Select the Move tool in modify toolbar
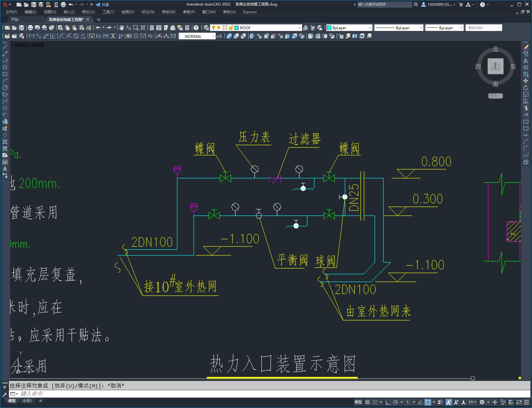Viewport: 532px width, 408px height. coord(526,81)
